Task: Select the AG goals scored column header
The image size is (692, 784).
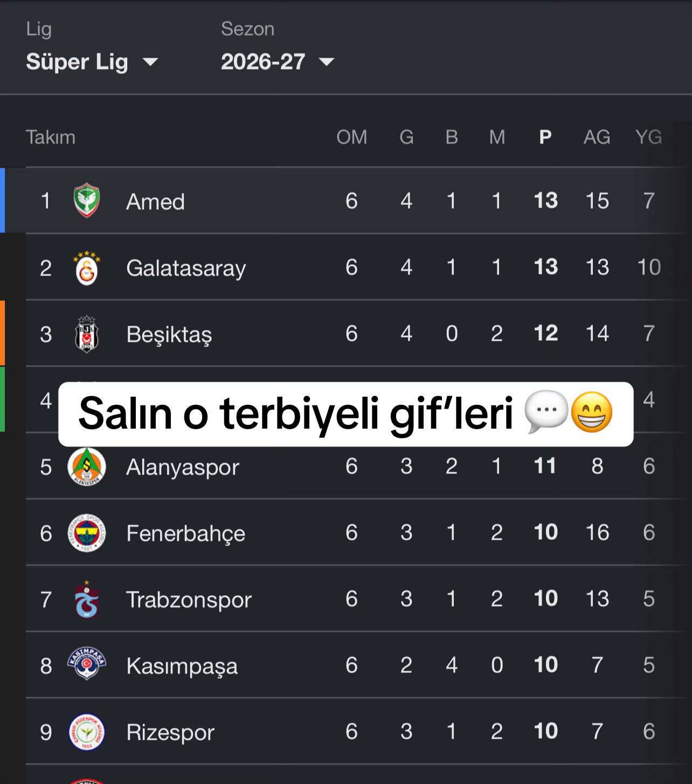Action: [597, 137]
